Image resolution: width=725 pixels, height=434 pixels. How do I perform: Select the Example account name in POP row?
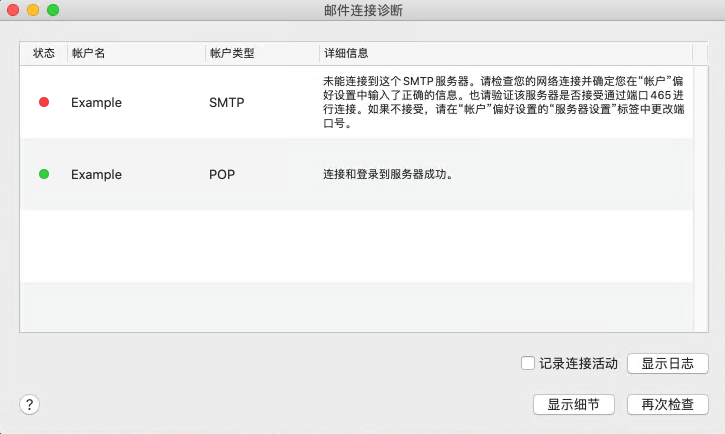tap(96, 174)
